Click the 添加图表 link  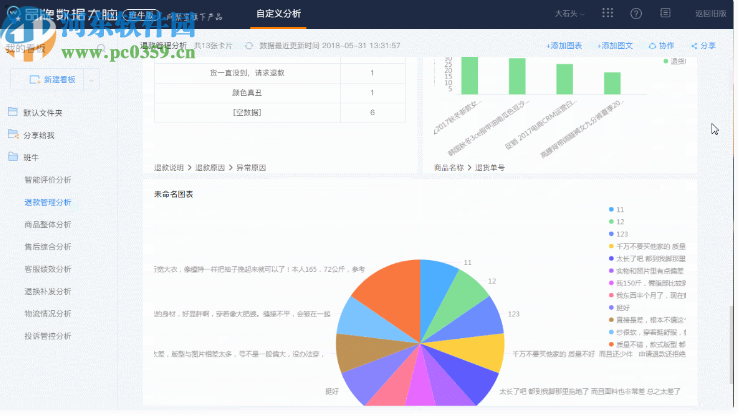click(x=564, y=46)
